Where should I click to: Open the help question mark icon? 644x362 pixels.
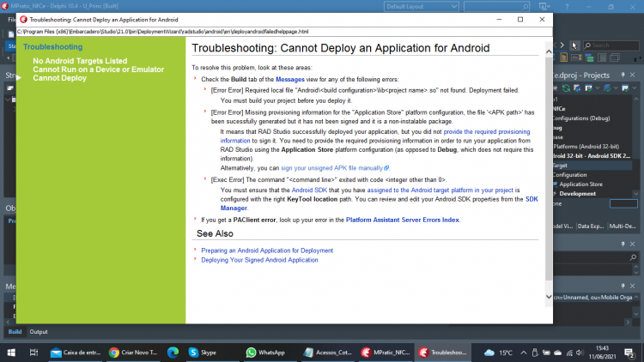tap(567, 7)
